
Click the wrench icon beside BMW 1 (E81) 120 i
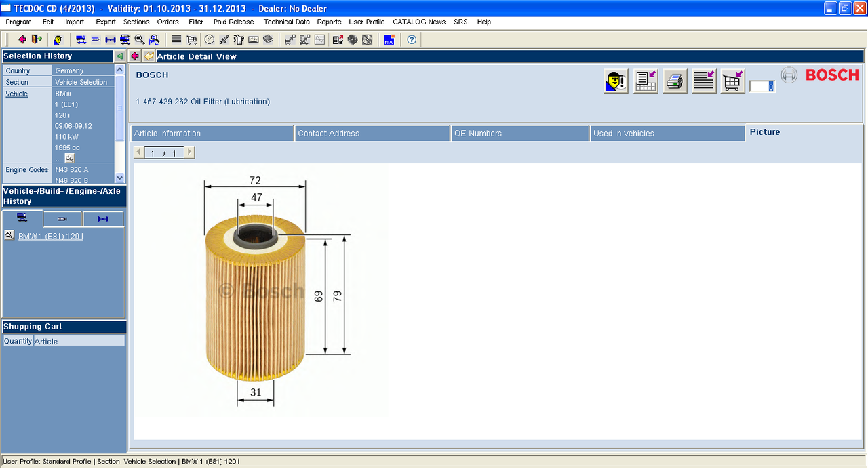click(9, 235)
